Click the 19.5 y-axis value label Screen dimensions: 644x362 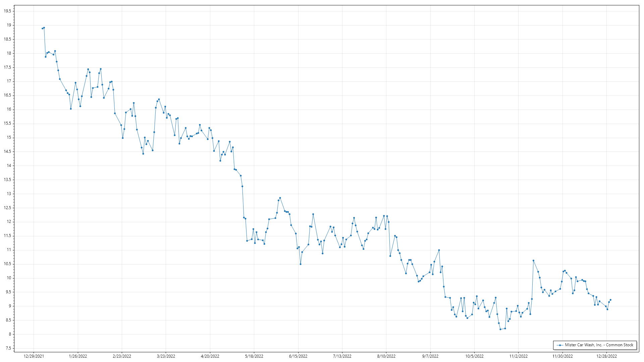7,11
